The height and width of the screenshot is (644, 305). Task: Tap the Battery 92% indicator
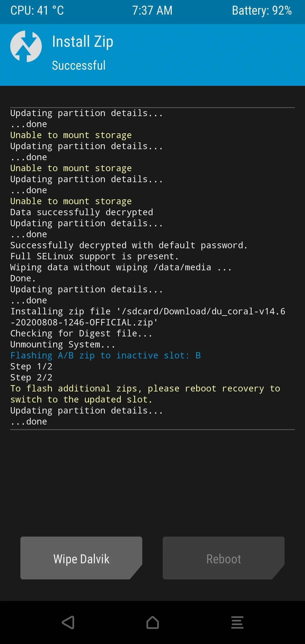click(x=262, y=11)
